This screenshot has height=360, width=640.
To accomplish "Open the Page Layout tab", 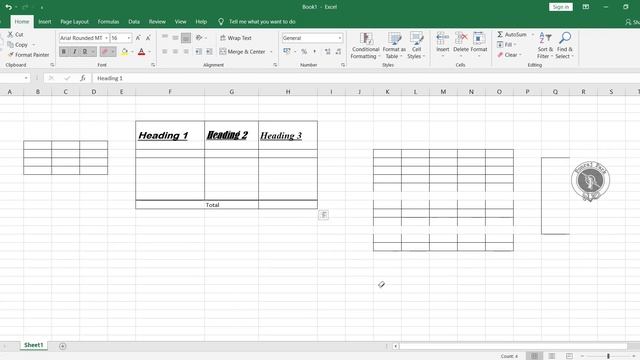I will point(74,22).
